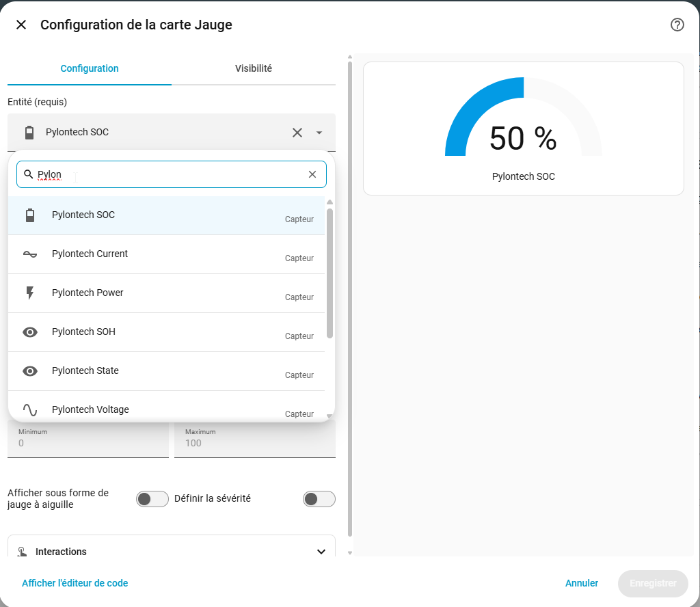Focus the entity search field containing Pylon

[172, 174]
